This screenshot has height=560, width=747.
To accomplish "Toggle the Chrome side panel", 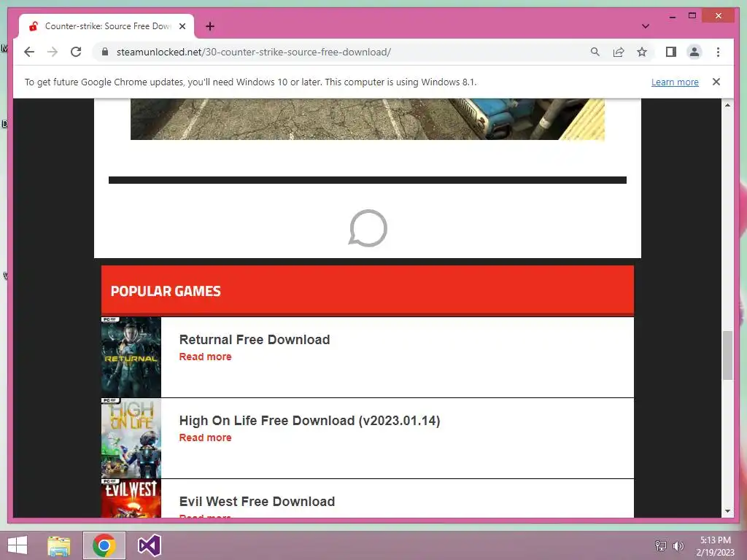I will coord(671,52).
